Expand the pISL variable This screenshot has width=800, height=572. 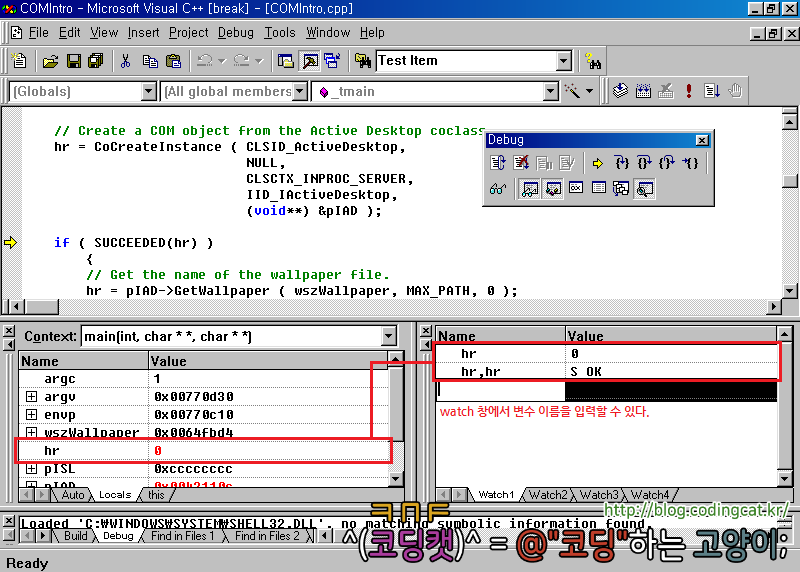click(32, 468)
